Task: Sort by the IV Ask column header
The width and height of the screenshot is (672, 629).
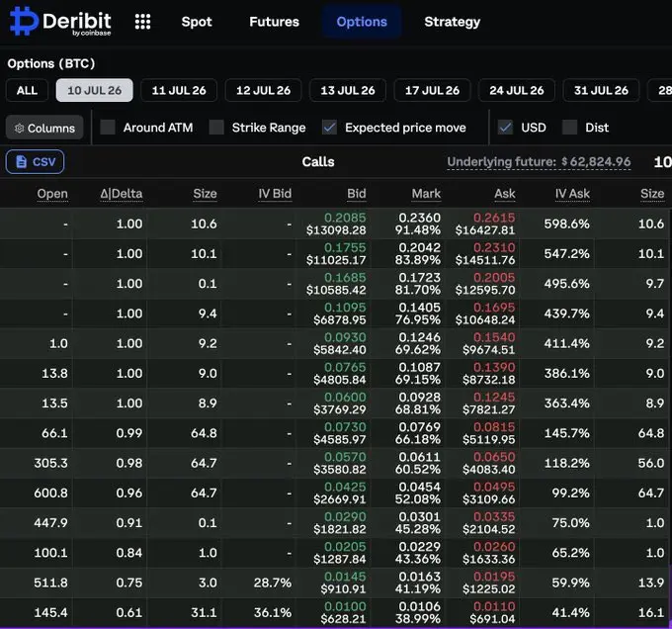Action: point(572,194)
